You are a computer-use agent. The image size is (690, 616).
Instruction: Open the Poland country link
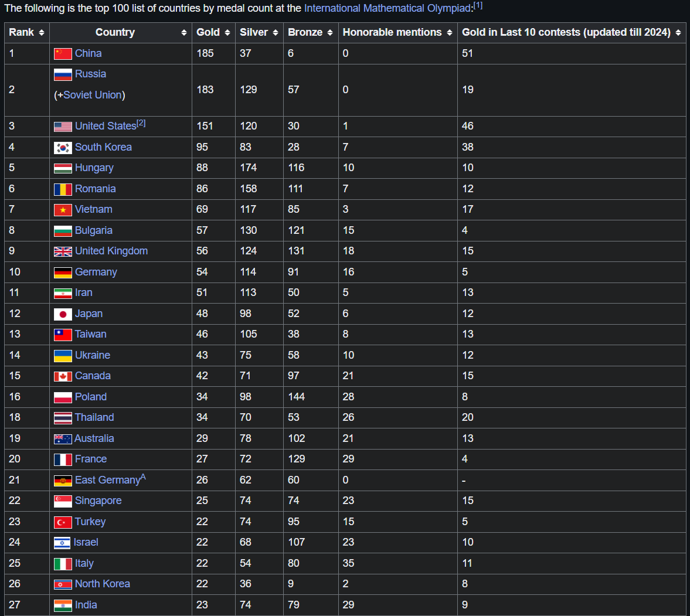coord(91,397)
